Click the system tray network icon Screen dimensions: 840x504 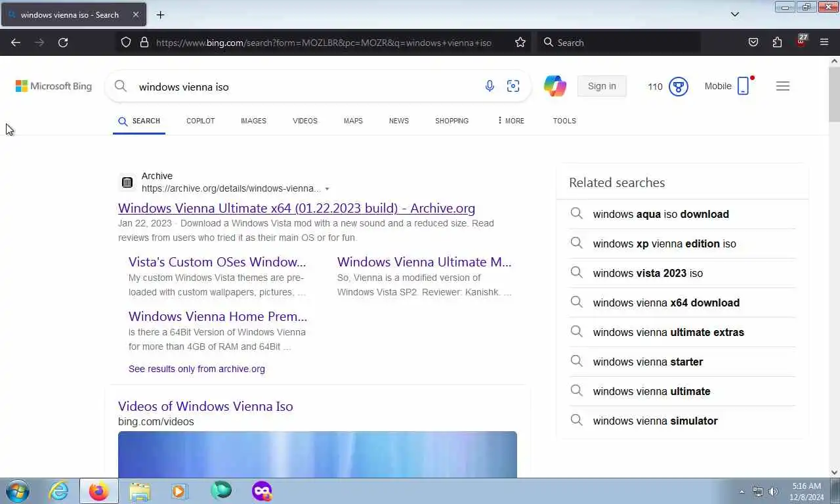pyautogui.click(x=758, y=492)
